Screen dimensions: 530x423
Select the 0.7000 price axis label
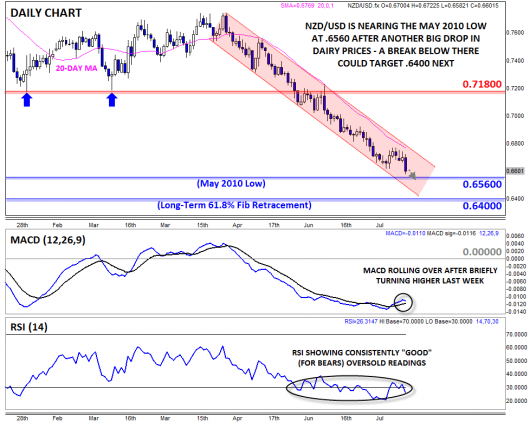point(515,116)
